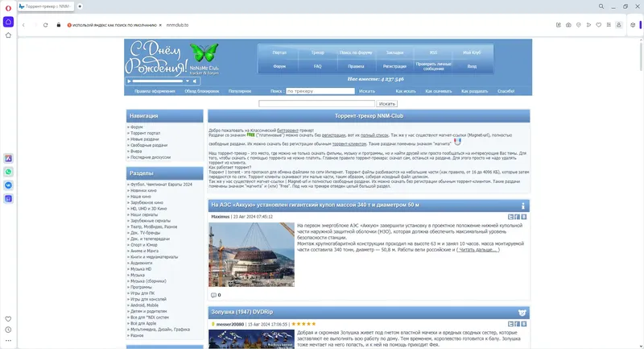Open the RSS menu item
Image resolution: width=644 pixels, height=349 pixels.
click(x=433, y=52)
